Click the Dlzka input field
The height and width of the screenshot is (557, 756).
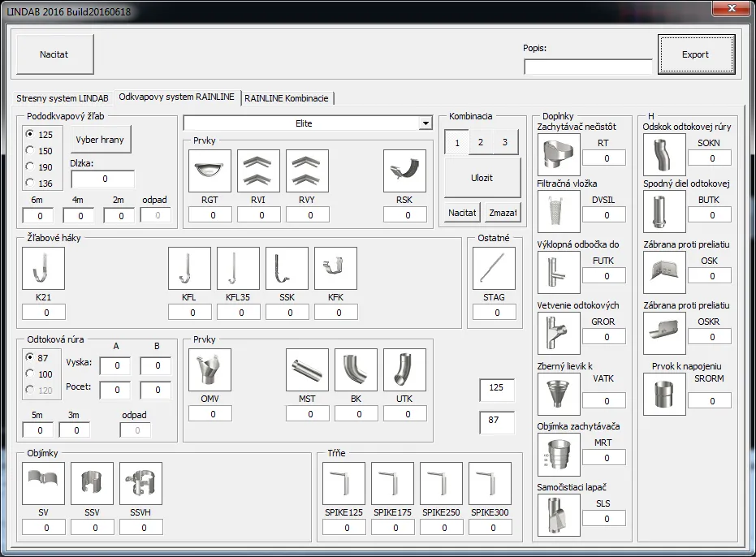click(103, 179)
